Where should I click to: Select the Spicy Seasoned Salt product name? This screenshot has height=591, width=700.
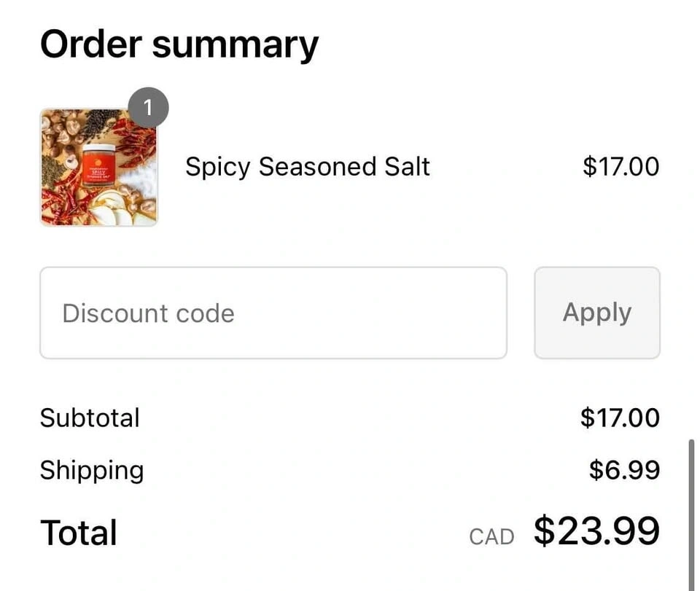(307, 167)
